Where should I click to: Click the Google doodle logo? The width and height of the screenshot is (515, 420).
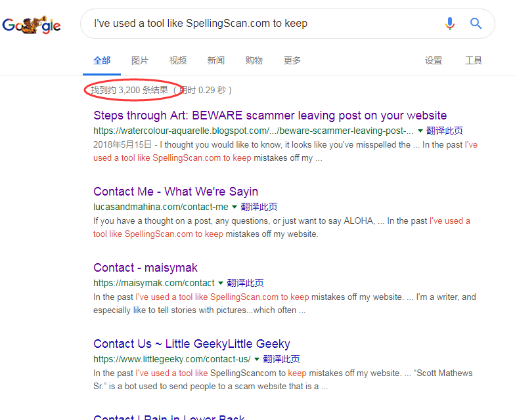point(32,25)
